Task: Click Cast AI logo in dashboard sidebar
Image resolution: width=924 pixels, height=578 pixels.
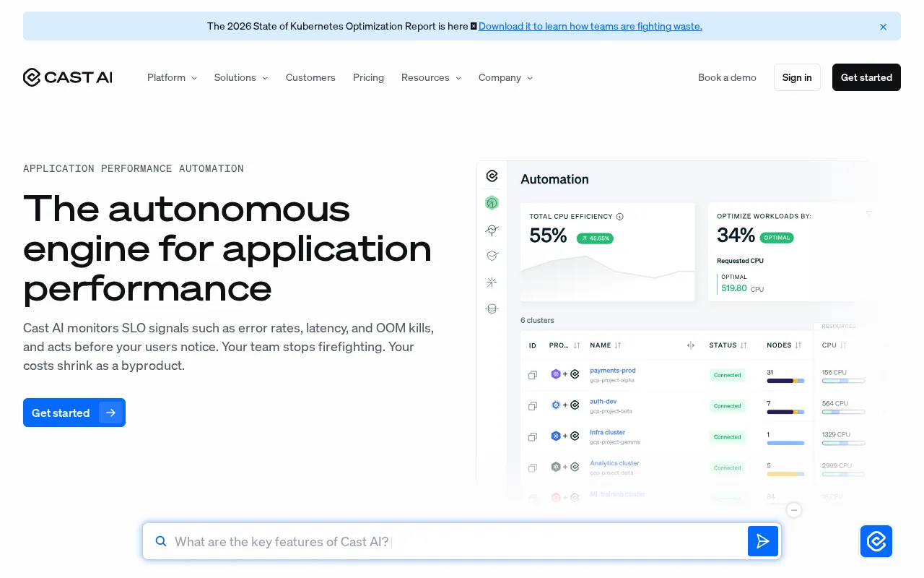Action: (492, 176)
